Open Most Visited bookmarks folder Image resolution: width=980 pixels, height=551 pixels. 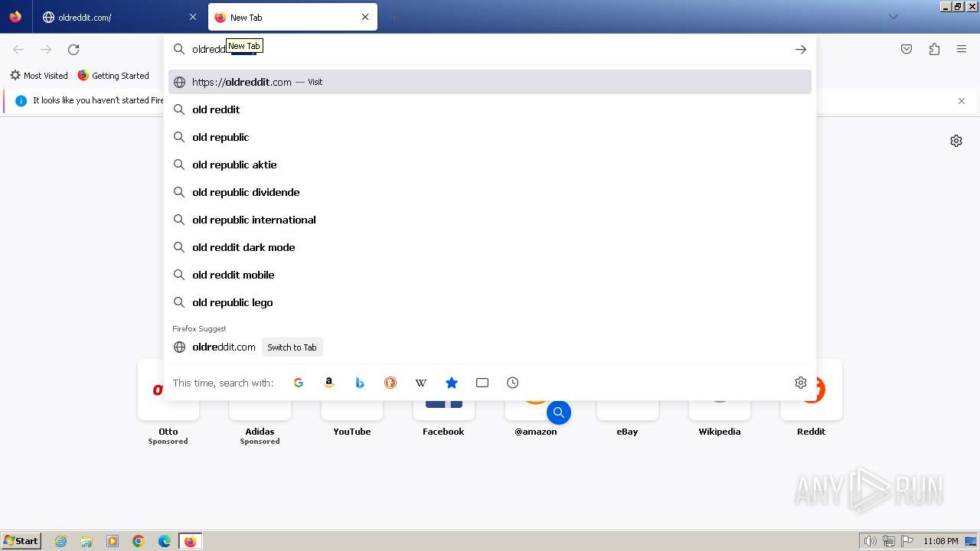(38, 76)
